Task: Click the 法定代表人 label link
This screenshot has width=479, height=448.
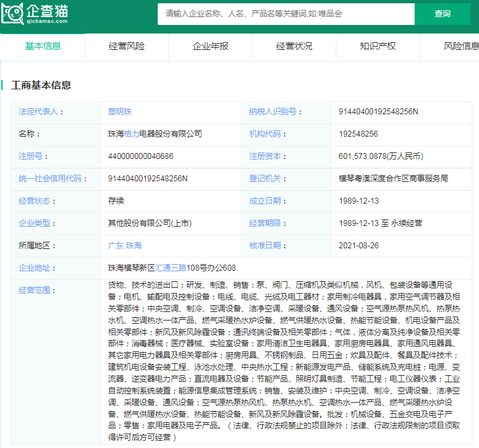Action: tap(38, 112)
